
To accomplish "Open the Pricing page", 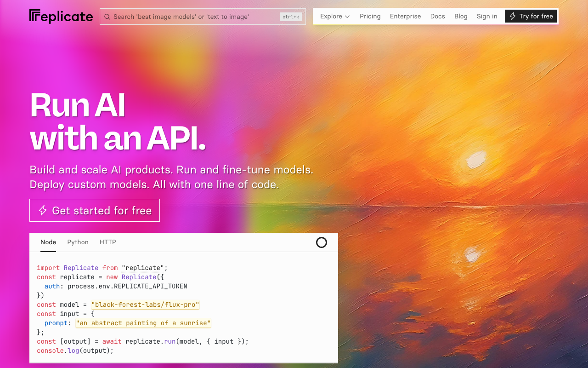I will 370,16.
